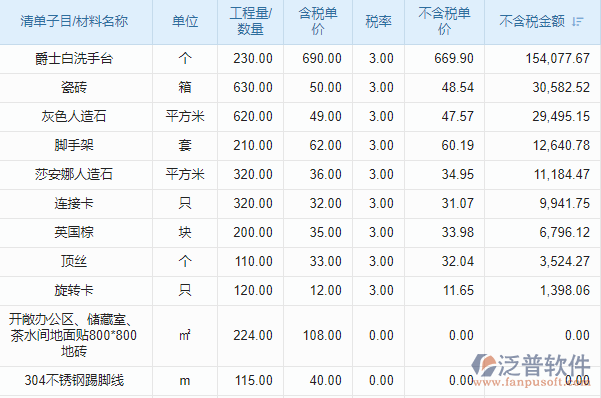Click the 含税单价 column header
This screenshot has width=601, height=398.
pyautogui.click(x=318, y=21)
